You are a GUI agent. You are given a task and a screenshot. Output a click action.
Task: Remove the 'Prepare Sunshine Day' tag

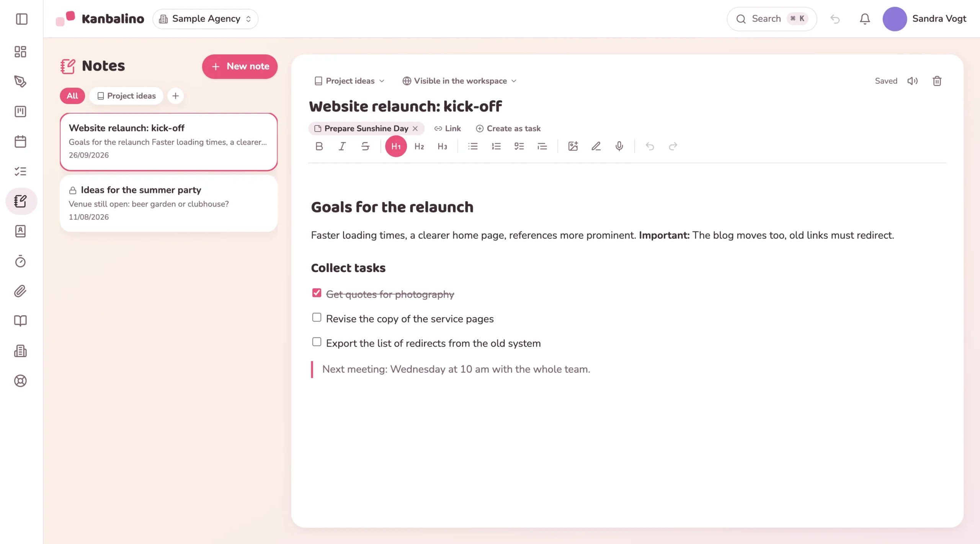pos(415,129)
